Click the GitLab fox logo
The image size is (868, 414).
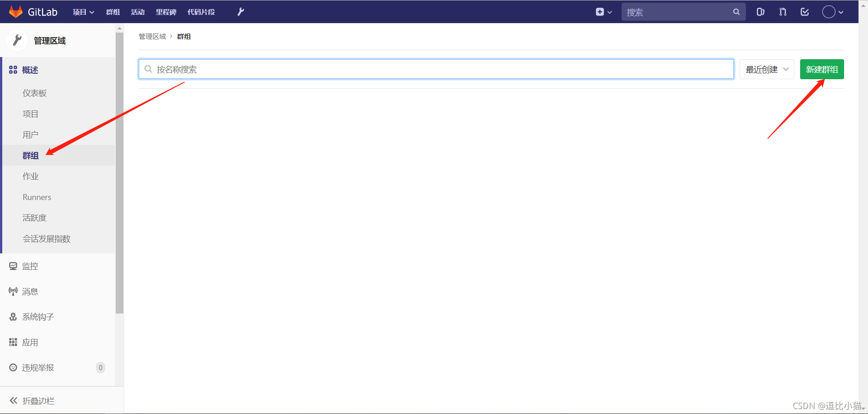16,12
